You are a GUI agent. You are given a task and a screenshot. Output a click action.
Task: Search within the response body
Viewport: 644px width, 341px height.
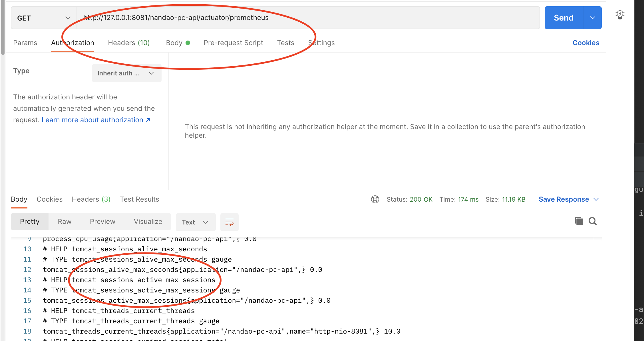592,221
